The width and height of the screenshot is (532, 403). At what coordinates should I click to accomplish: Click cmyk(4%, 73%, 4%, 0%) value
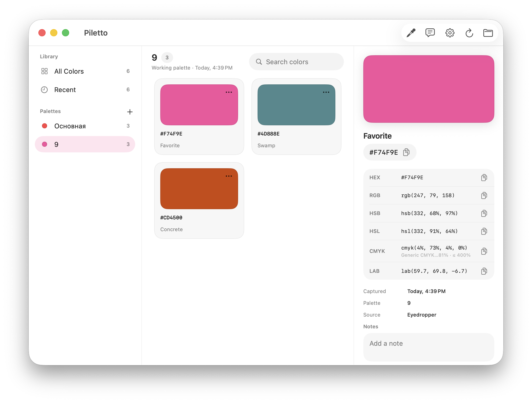click(x=434, y=248)
